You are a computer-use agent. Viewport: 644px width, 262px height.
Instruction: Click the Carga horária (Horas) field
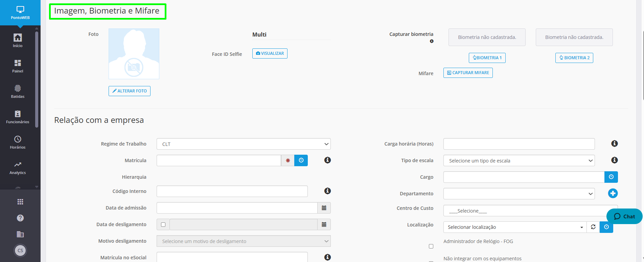(519, 144)
